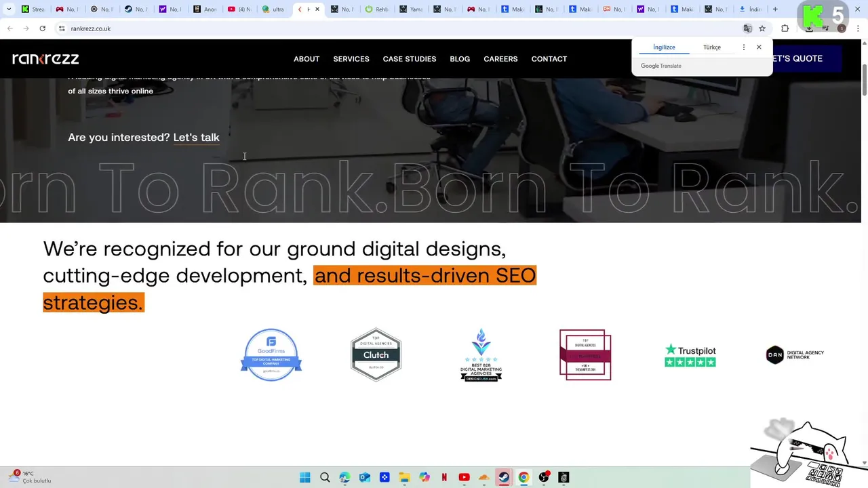Switch to the 'ultra' browser tab

pyautogui.click(x=274, y=9)
